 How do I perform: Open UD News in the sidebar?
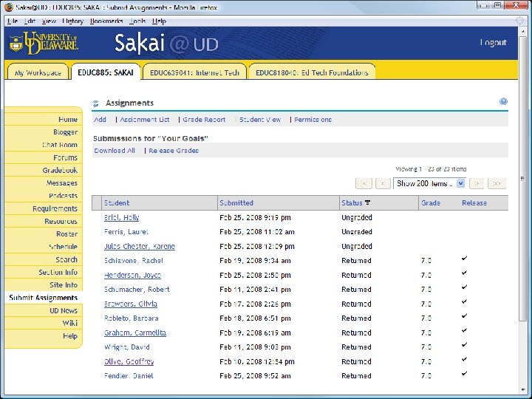point(64,310)
